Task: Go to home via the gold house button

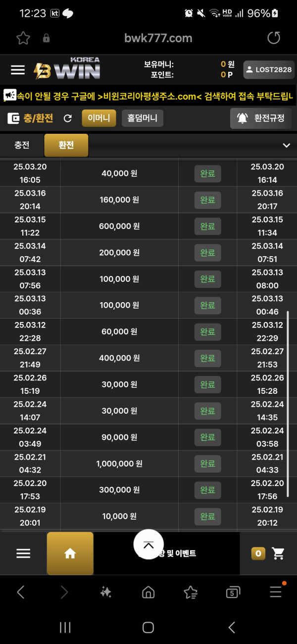Action: (x=70, y=553)
